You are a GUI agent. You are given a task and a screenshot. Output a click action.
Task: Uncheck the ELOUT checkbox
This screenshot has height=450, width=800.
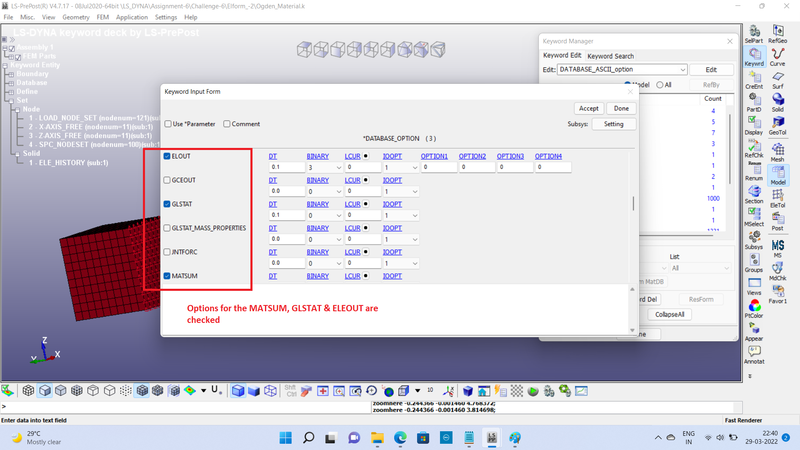pyautogui.click(x=167, y=156)
